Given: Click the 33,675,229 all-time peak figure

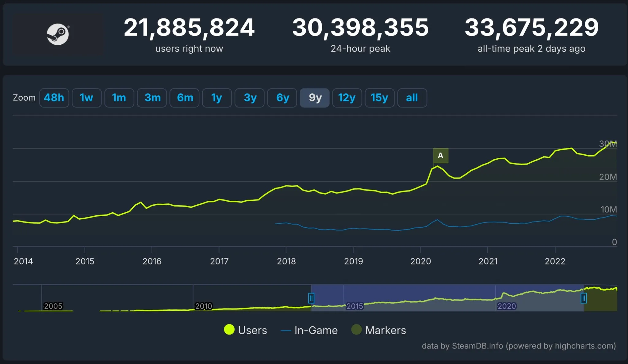Looking at the screenshot, I should [532, 28].
